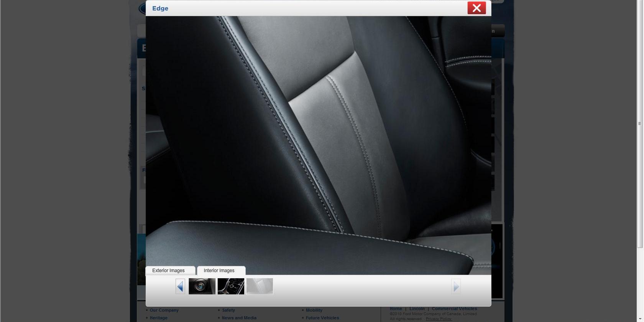Screen dimensions: 644x322
Task: Select the faded leather seat thumbnail
Action: pos(260,287)
